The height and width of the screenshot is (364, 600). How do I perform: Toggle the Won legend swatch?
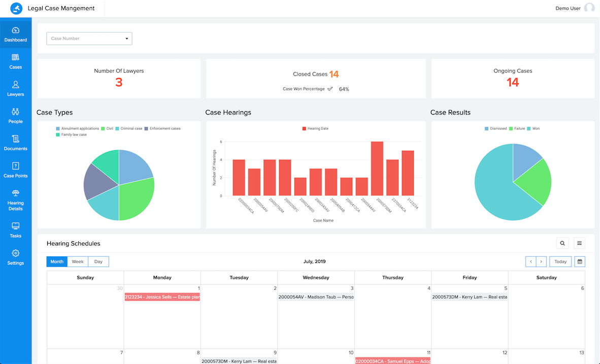[x=529, y=128]
